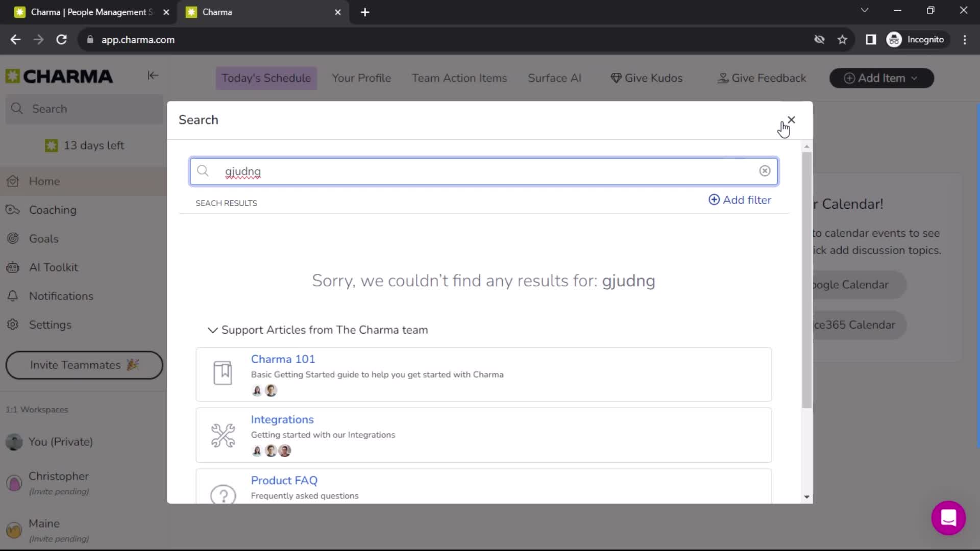980x551 pixels.
Task: Go back in browser
Action: click(15, 40)
